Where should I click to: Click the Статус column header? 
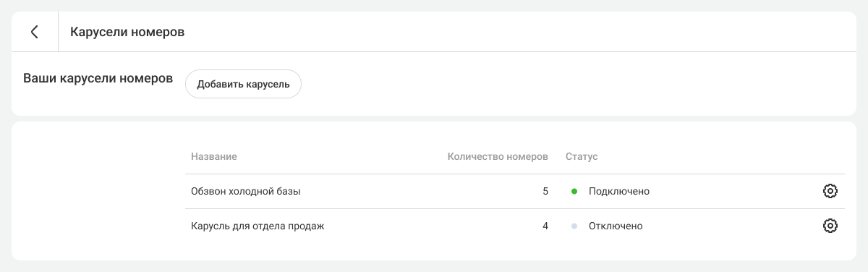click(x=582, y=156)
